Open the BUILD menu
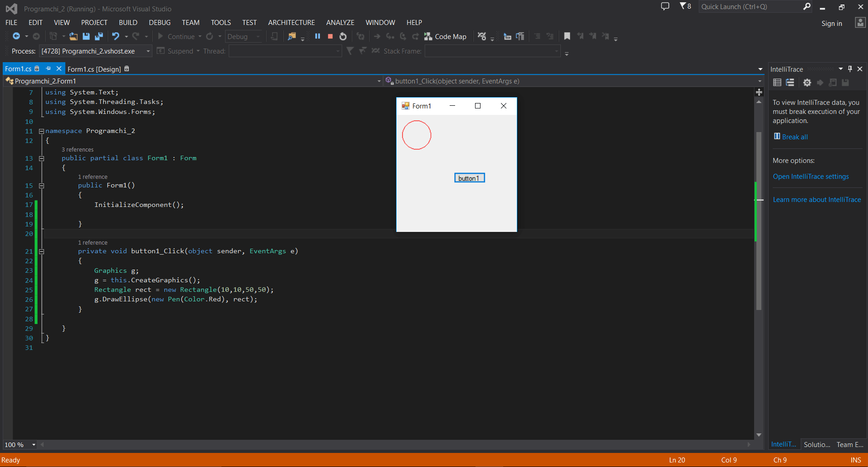 [x=128, y=22]
